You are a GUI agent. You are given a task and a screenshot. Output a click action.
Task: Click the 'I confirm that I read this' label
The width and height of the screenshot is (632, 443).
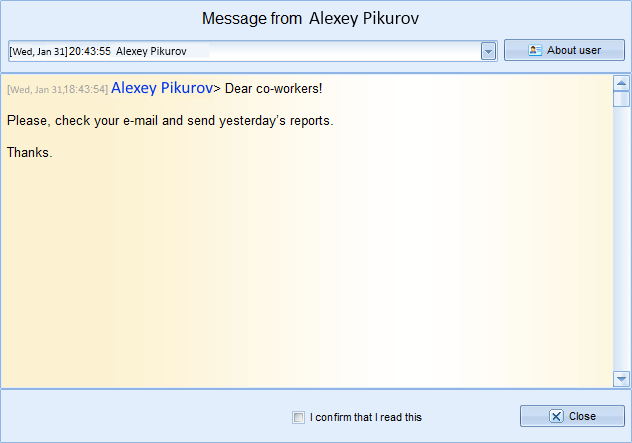[366, 417]
